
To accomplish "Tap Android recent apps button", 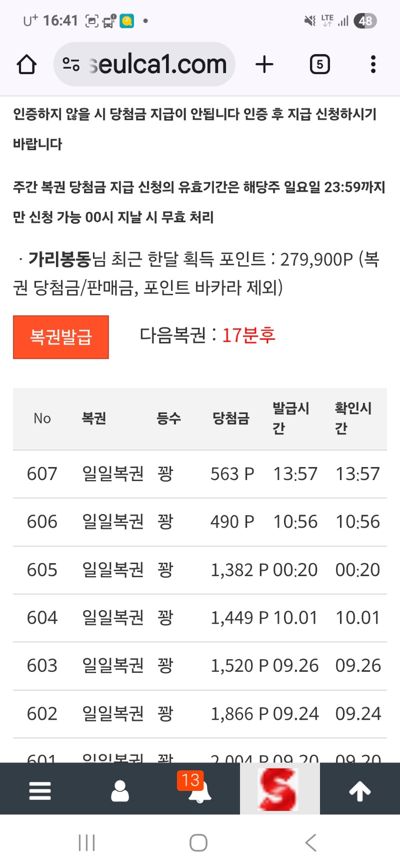I will [86, 843].
